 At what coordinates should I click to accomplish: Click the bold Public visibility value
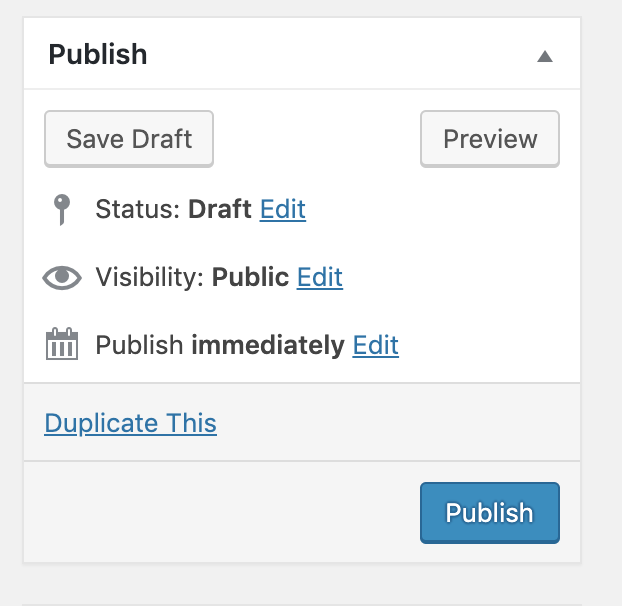pos(250,277)
